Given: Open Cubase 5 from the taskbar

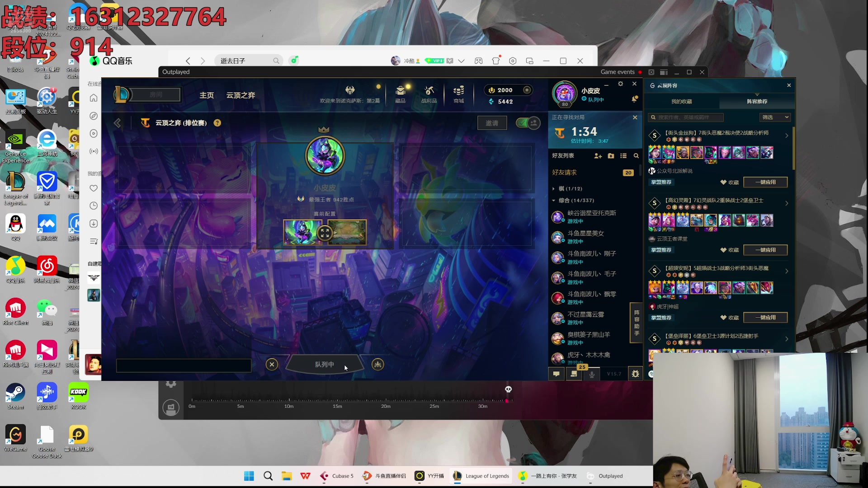Looking at the screenshot, I should click(337, 476).
